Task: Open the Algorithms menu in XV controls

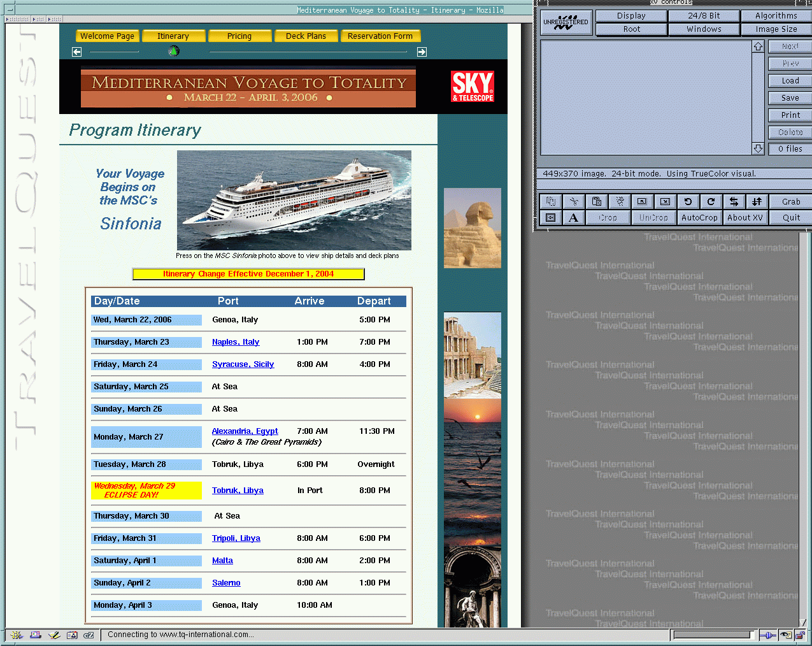Action: (776, 16)
